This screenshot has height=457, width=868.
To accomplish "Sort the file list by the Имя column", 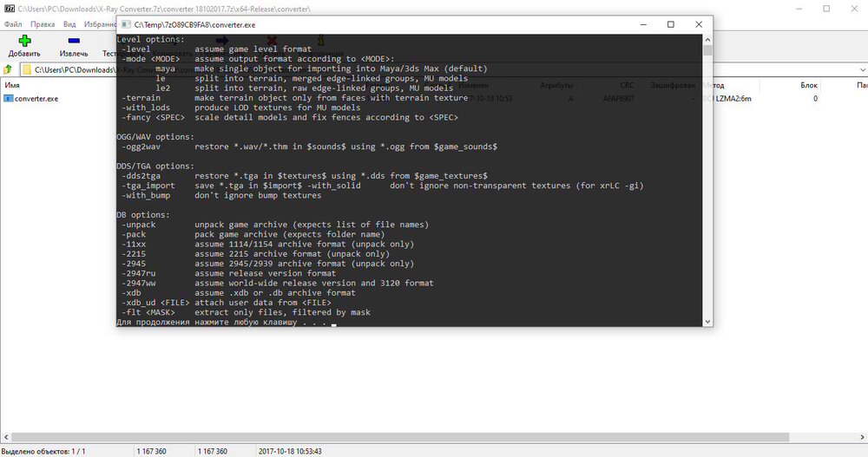I will pyautogui.click(x=12, y=85).
